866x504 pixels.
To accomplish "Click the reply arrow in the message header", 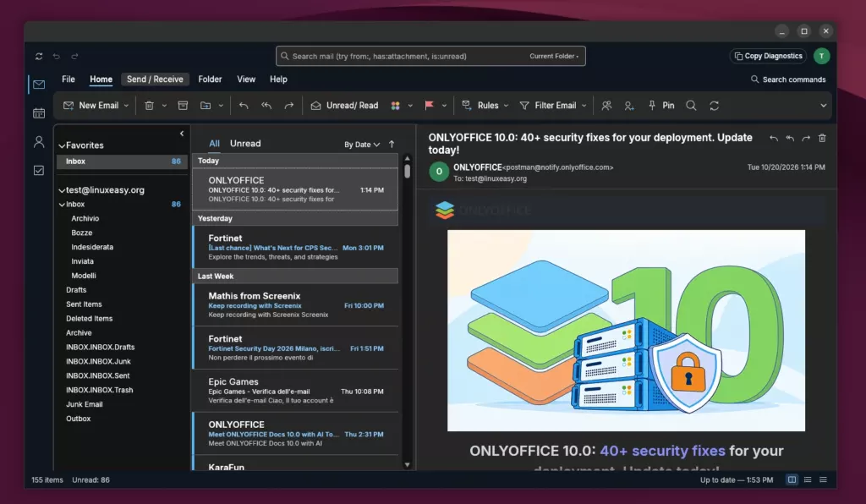I will click(774, 139).
